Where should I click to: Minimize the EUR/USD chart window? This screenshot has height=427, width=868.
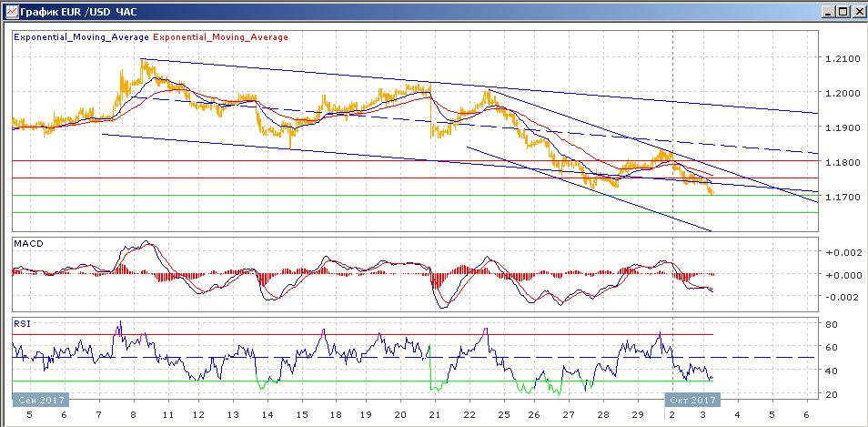pos(828,11)
